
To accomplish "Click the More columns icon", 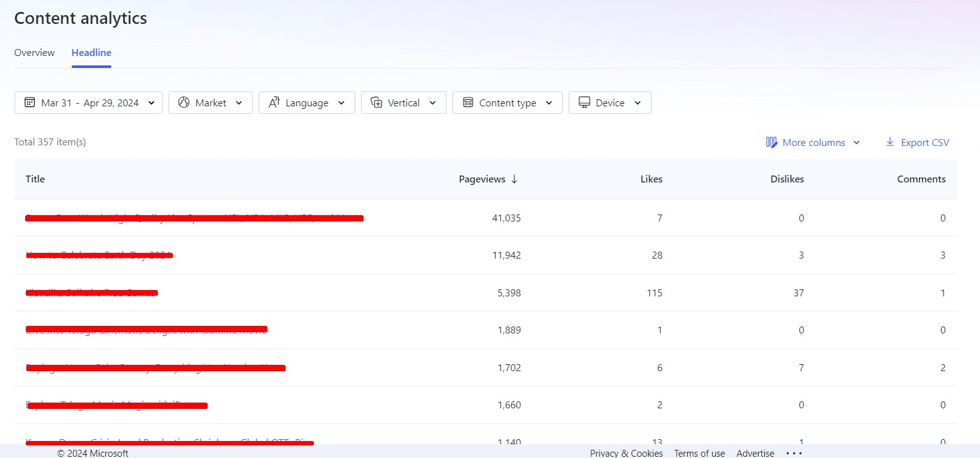I will (772, 142).
